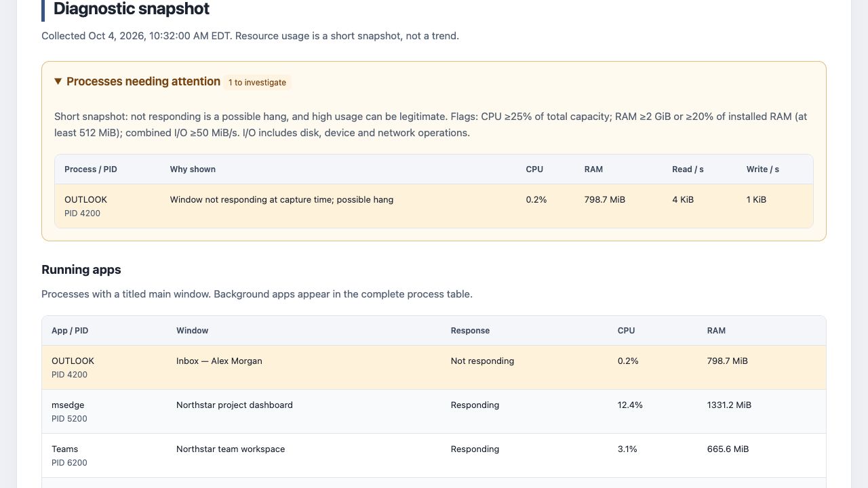The image size is (868, 488).
Task: Click the "Collected Oct 4, 2026" timestamp line
Action: click(250, 36)
